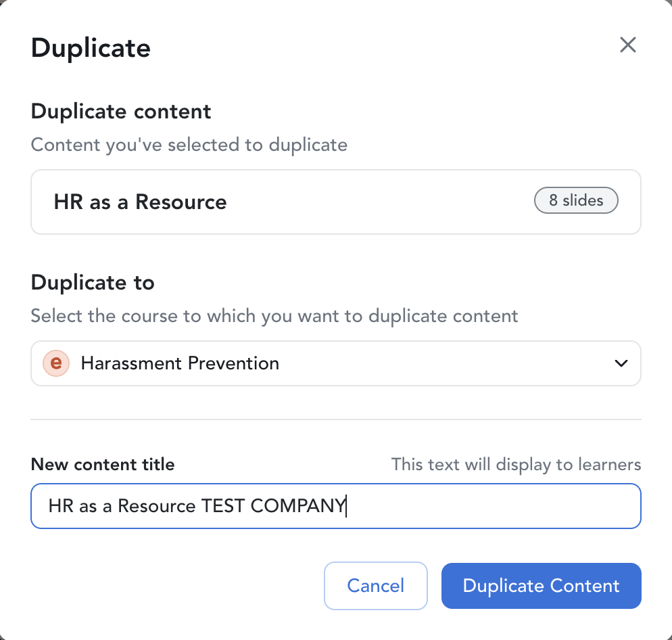Click the Cancel button
The width and height of the screenshot is (672, 640).
point(375,586)
